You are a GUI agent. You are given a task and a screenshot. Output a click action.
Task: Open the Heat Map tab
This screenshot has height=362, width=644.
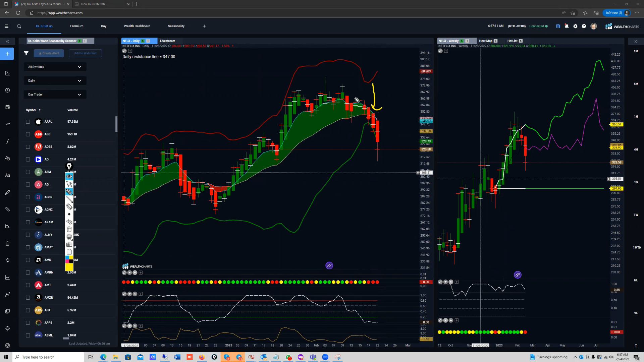485,41
